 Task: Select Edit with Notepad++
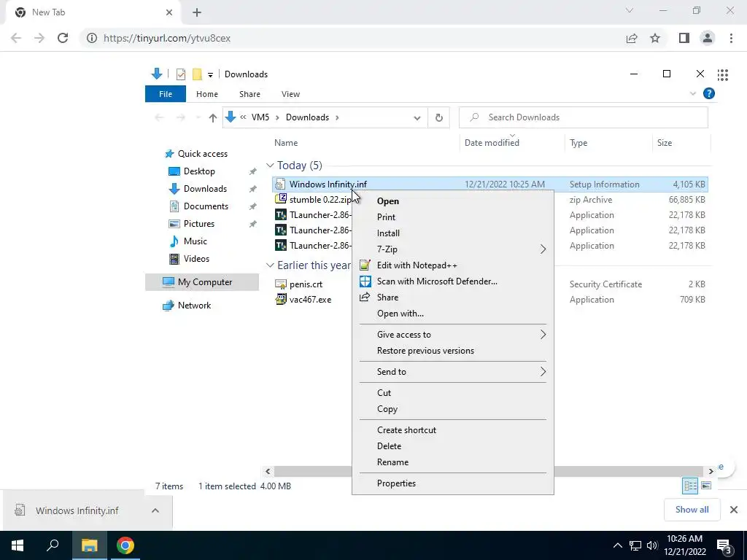452,265
